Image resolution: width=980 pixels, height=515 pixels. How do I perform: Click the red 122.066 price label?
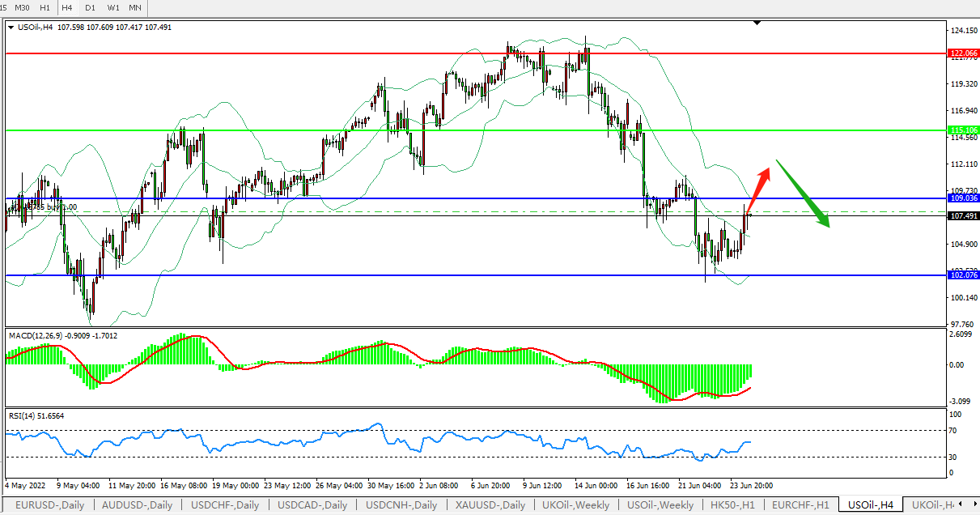963,53
